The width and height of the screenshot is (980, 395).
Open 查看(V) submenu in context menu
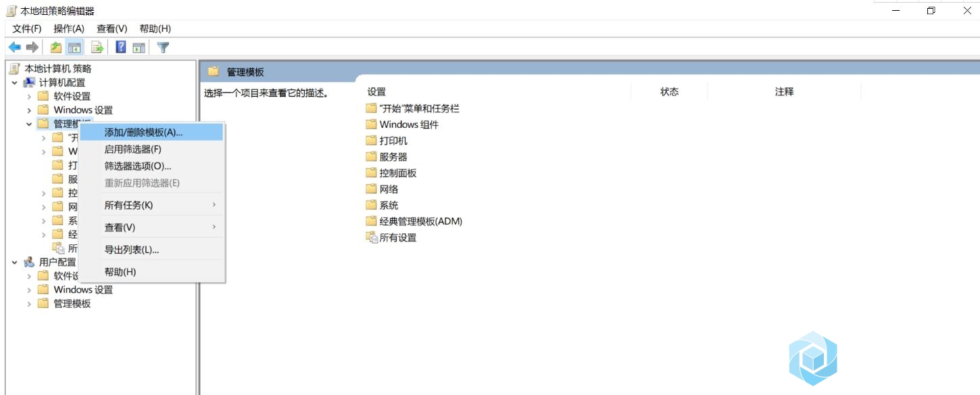151,227
